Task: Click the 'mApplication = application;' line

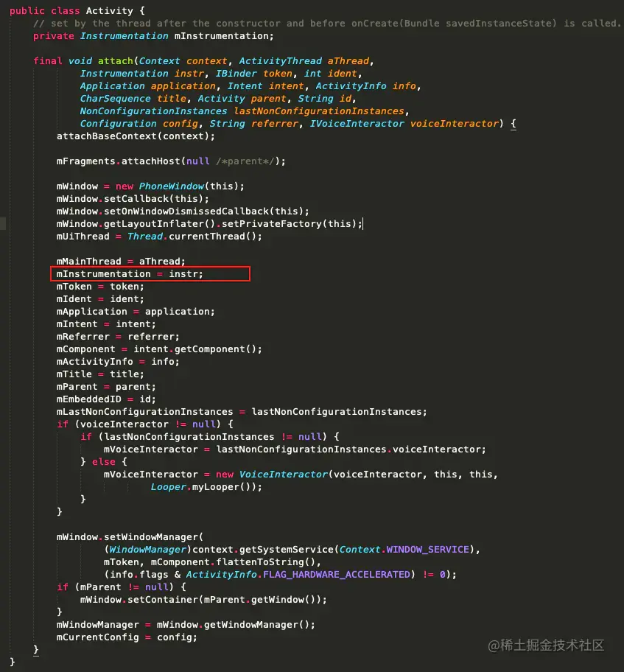Action: [136, 312]
